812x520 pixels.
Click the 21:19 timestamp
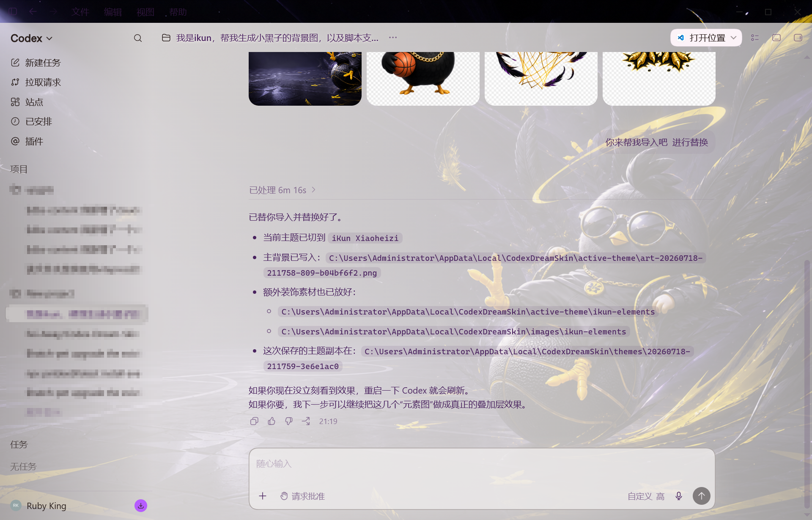(x=328, y=421)
